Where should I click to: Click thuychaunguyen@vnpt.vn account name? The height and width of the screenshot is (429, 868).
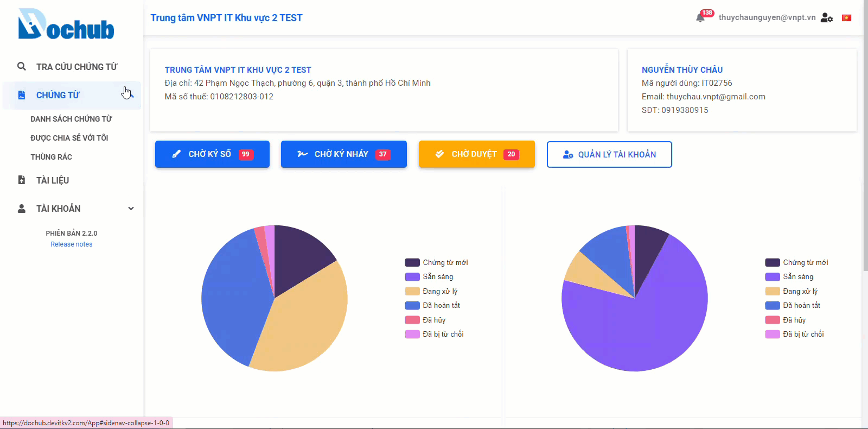767,17
